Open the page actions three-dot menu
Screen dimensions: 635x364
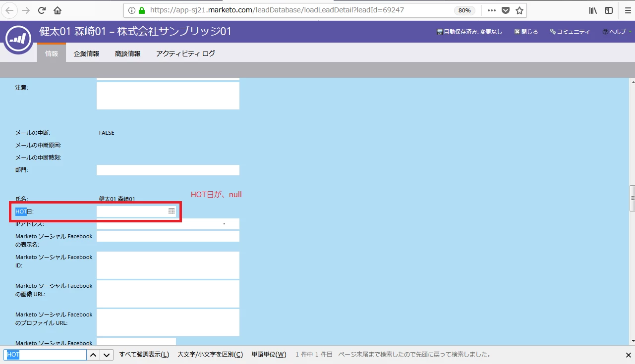coord(491,10)
